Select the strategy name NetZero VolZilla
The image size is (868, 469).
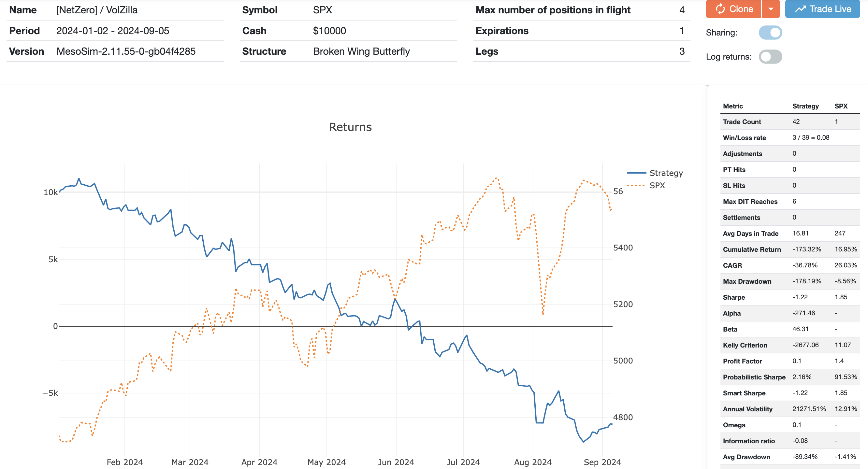pos(97,10)
